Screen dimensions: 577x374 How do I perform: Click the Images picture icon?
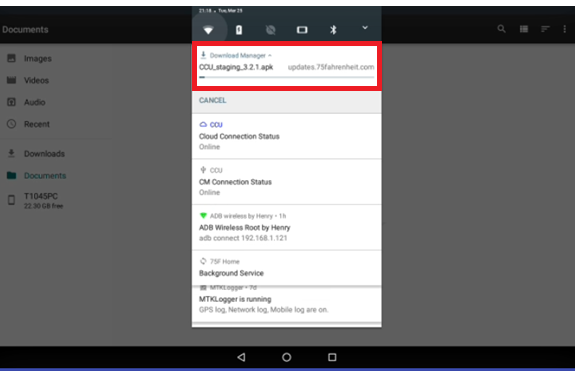[x=11, y=58]
